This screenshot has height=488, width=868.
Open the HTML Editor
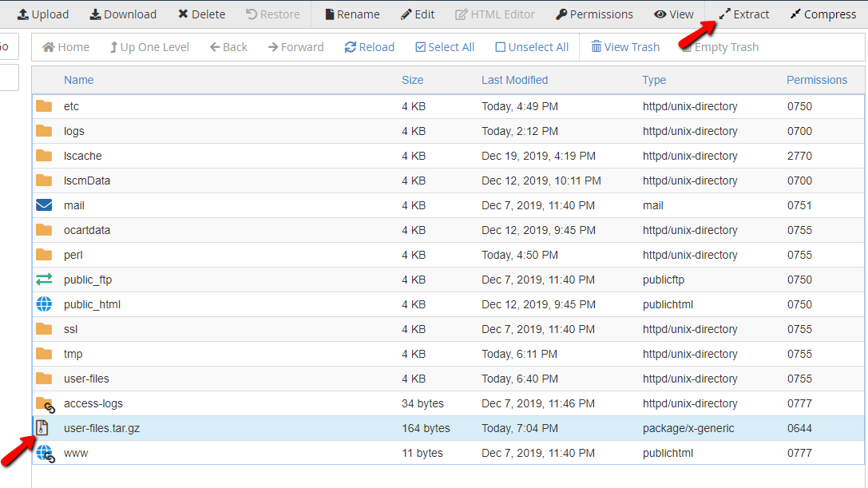click(x=495, y=14)
